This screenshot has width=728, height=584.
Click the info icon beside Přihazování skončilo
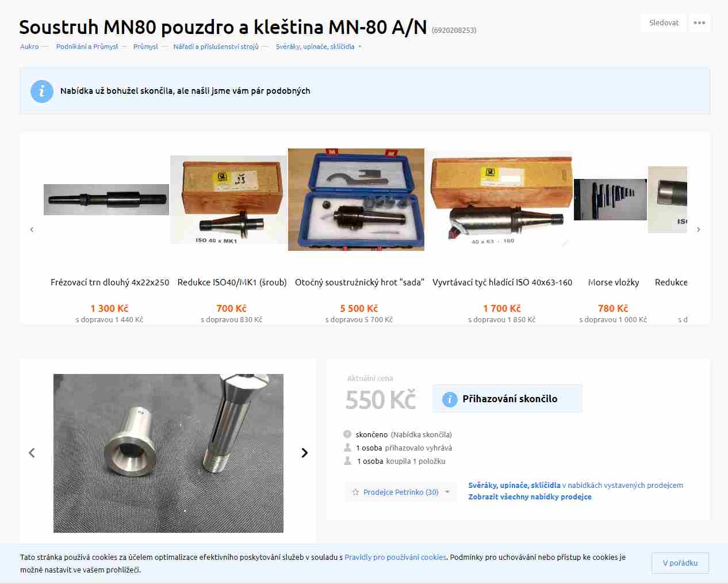tap(450, 399)
